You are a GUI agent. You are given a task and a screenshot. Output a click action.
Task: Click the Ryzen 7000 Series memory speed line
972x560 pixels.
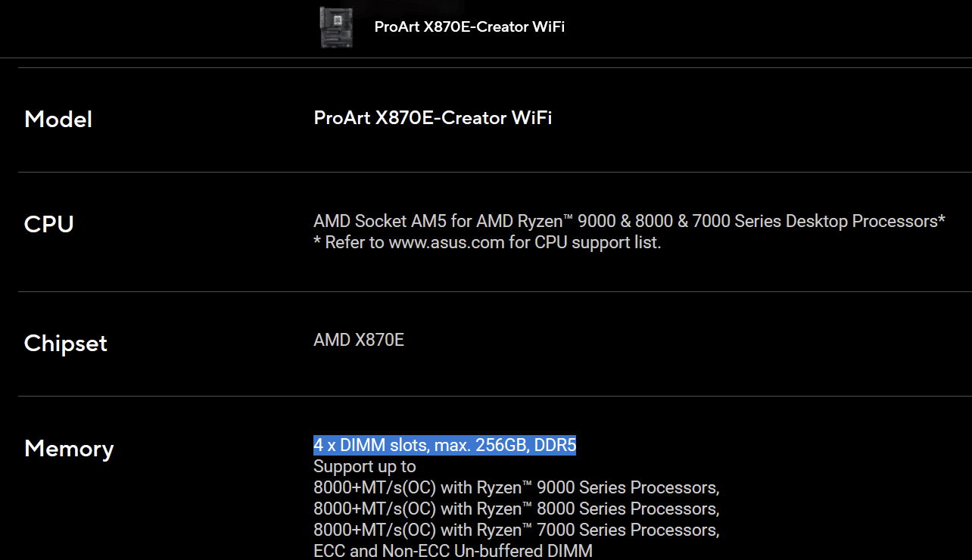point(516,530)
